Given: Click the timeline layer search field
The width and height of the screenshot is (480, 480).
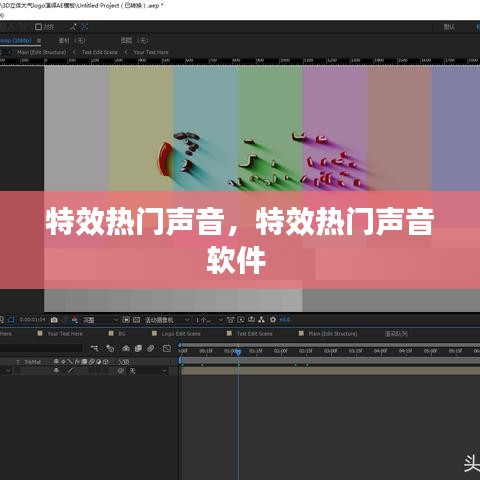Looking at the screenshot, I should pos(41,348).
